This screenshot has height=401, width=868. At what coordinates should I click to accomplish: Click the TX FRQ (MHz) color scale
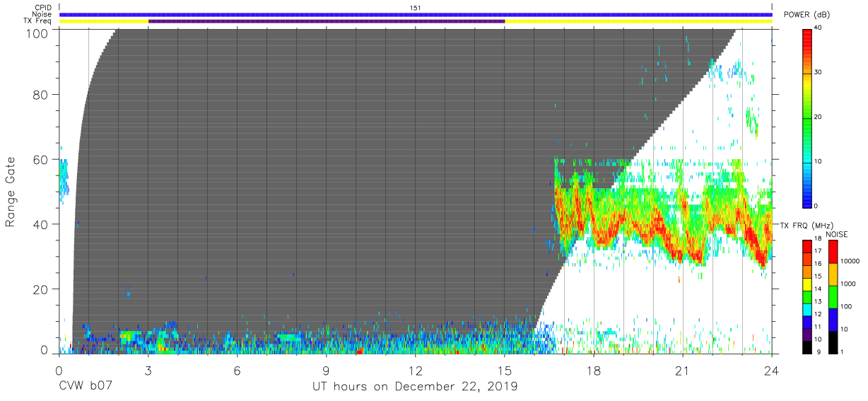coord(807,296)
